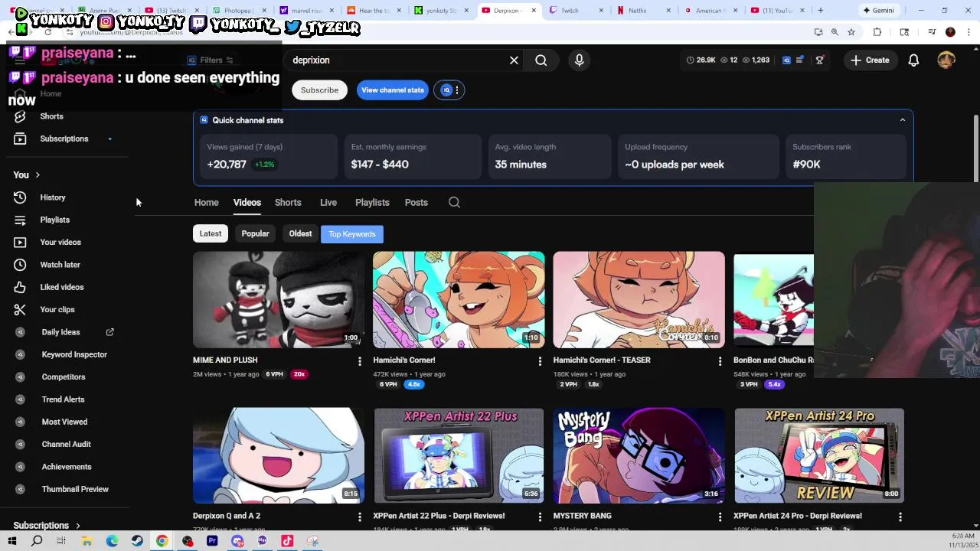Open Gemini in the Chrome title bar
Viewport: 980px width, 551px height.
[x=877, y=11]
